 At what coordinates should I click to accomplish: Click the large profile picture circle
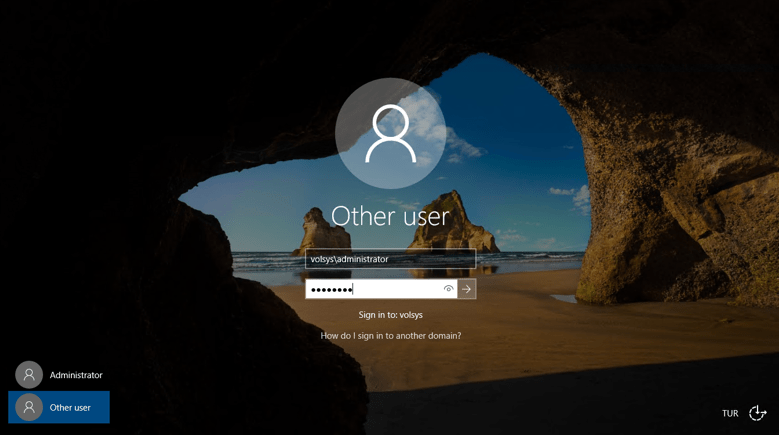point(390,134)
